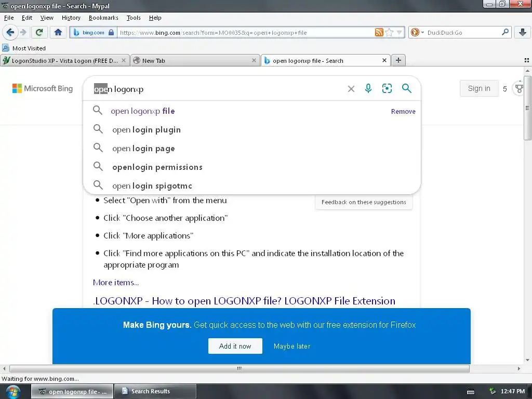Open the Help menu
Image resolution: width=532 pixels, height=399 pixels.
click(x=155, y=18)
